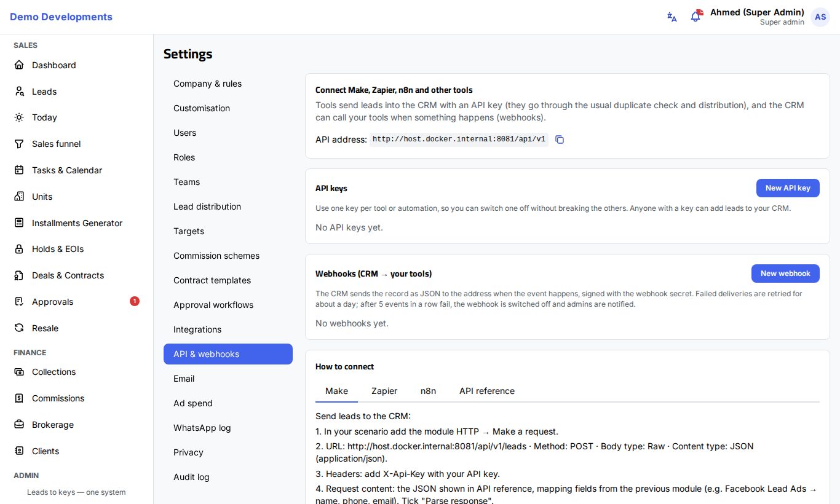Open the language translation switcher
This screenshot has width=840, height=504.
tap(672, 17)
